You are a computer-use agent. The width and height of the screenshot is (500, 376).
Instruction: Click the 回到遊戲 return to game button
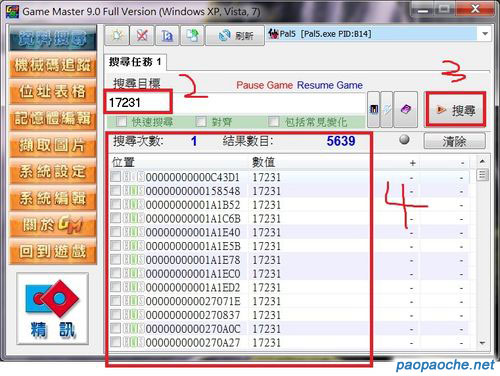click(53, 251)
